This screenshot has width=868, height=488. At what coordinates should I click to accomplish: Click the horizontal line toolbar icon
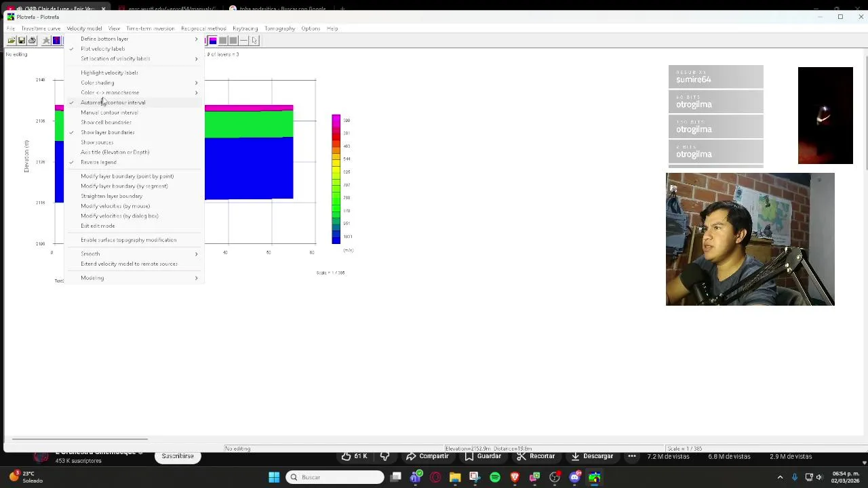[244, 41]
